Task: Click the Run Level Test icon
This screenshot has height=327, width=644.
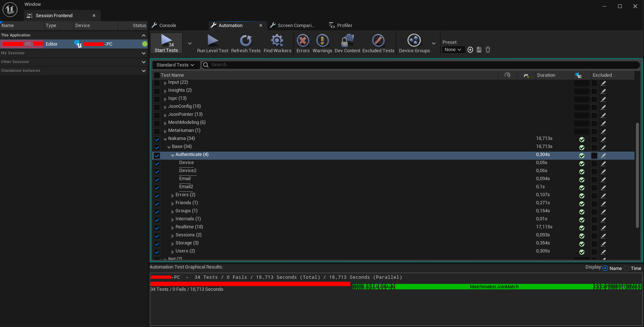Action: tap(212, 40)
